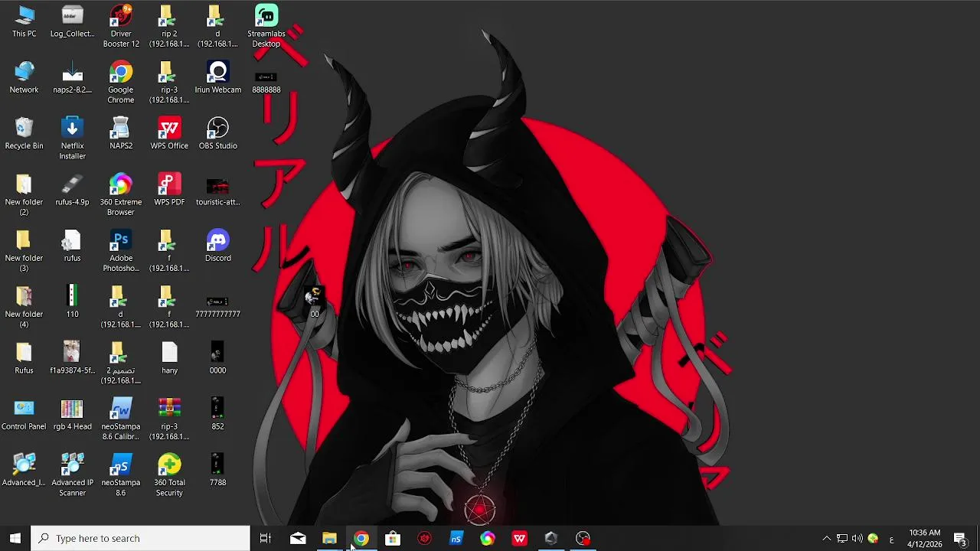Image resolution: width=980 pixels, height=551 pixels.
Task: Select New folder (2) on desktop
Action: coord(24,194)
